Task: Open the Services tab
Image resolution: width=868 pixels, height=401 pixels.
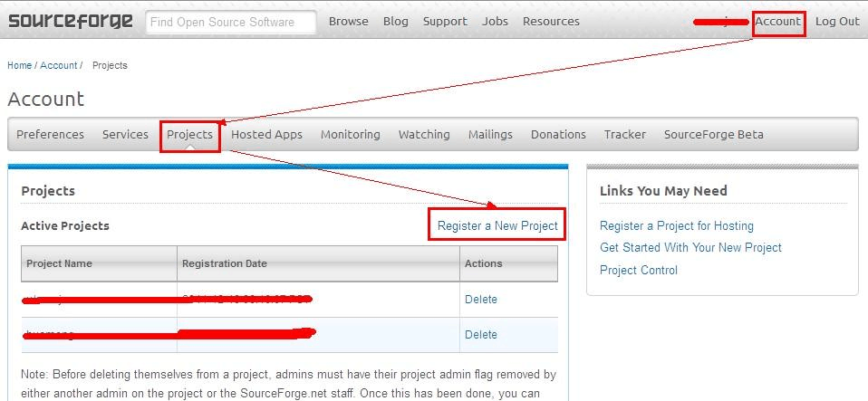Action: 125,134
